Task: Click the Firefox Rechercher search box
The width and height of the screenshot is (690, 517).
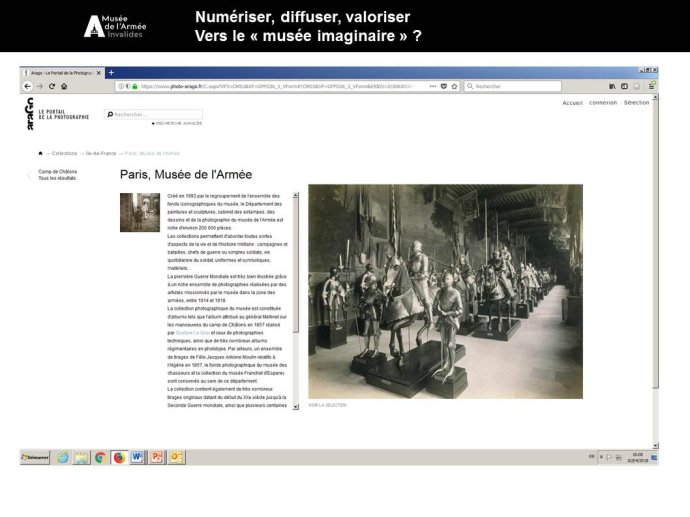Action: point(513,86)
